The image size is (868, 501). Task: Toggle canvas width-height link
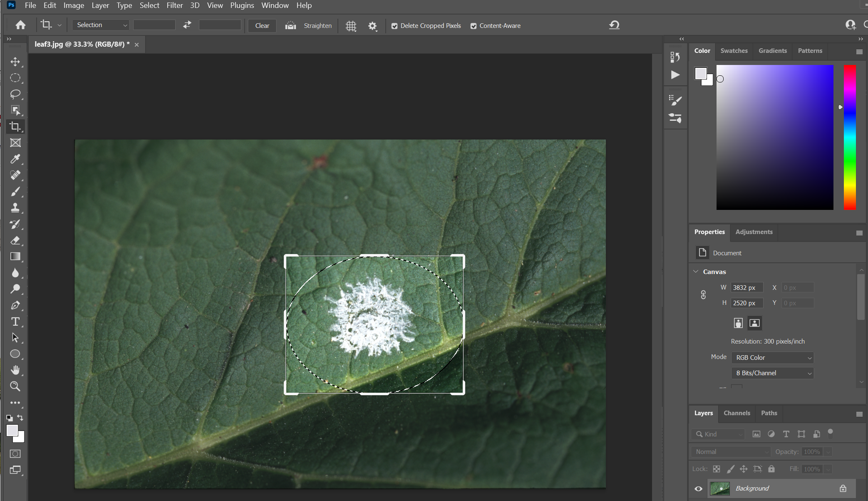703,295
